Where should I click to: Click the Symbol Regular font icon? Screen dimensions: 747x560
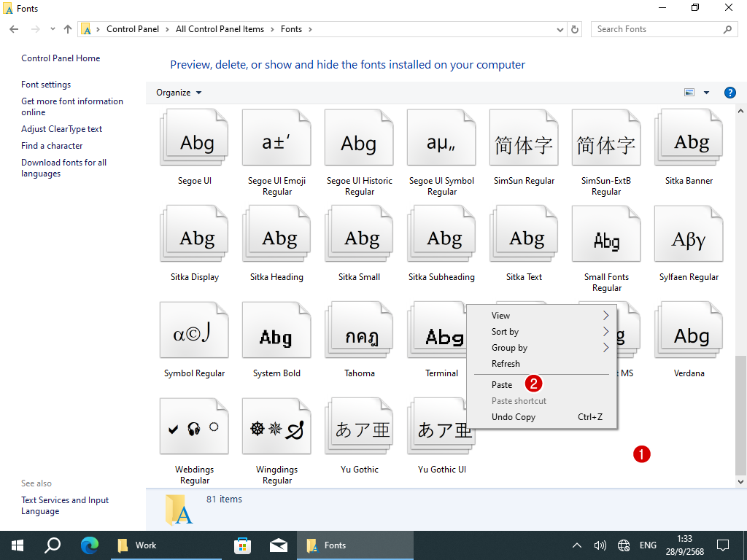pos(194,335)
